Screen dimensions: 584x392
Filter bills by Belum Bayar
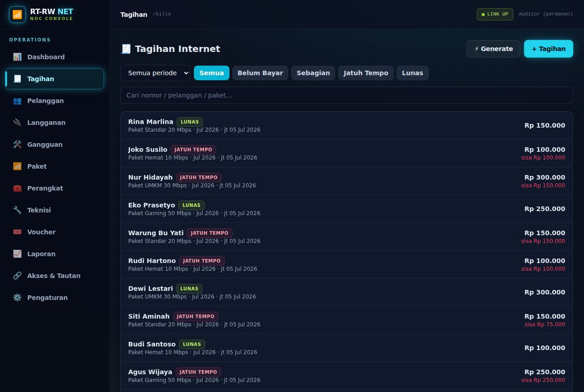click(260, 73)
